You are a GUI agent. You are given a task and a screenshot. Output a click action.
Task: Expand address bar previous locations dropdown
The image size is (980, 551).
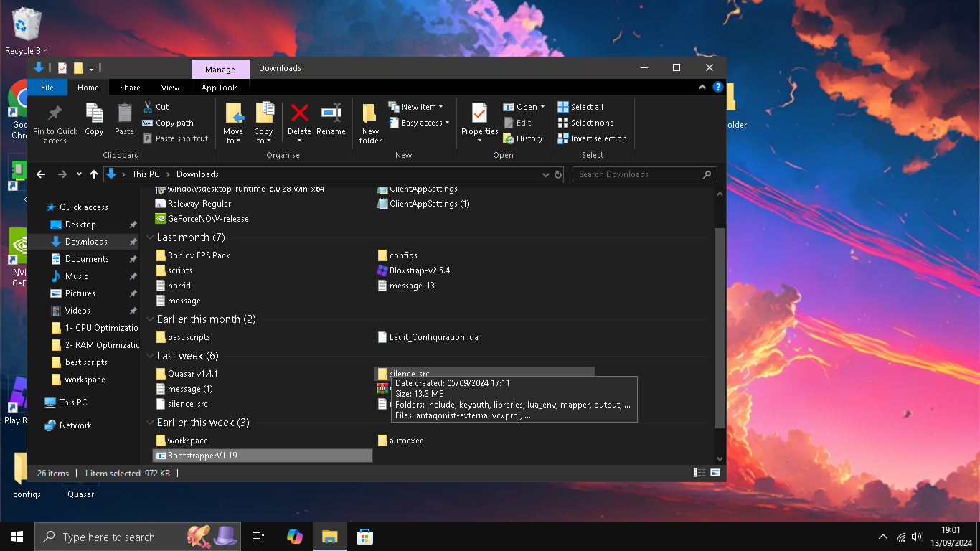[x=545, y=174]
